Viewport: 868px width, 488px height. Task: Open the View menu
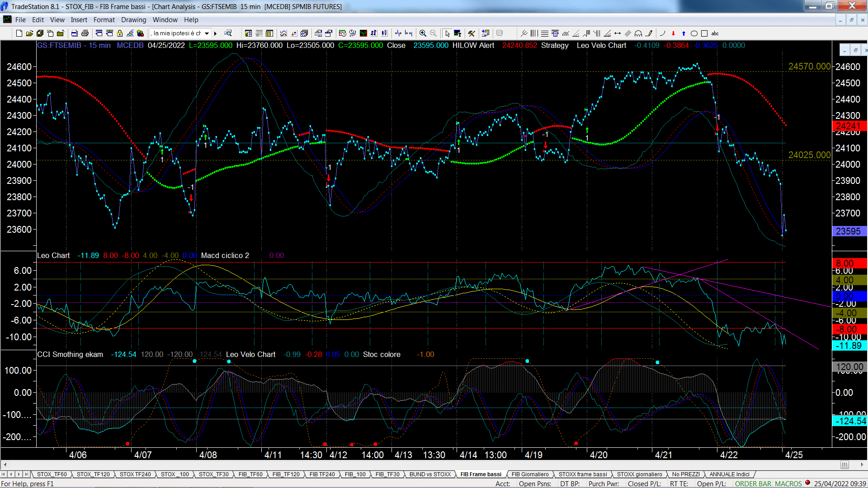pyautogui.click(x=57, y=20)
